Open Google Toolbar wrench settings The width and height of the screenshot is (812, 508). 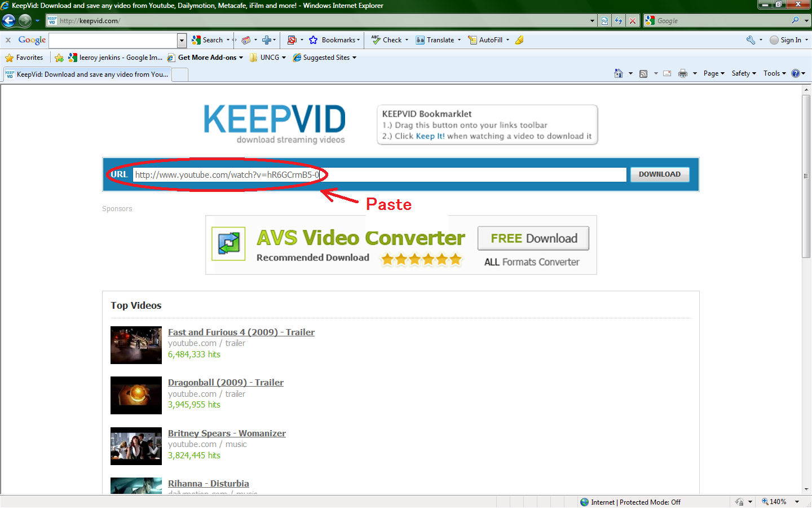pyautogui.click(x=751, y=40)
